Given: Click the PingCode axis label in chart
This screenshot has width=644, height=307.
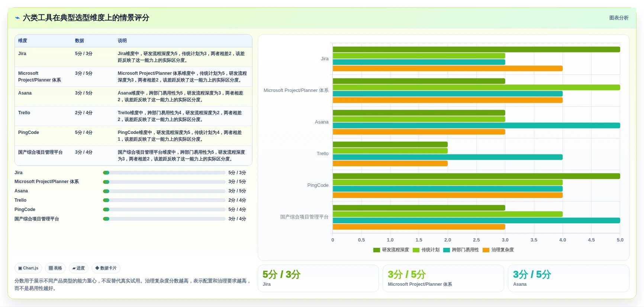Looking at the screenshot, I should 318,185.
